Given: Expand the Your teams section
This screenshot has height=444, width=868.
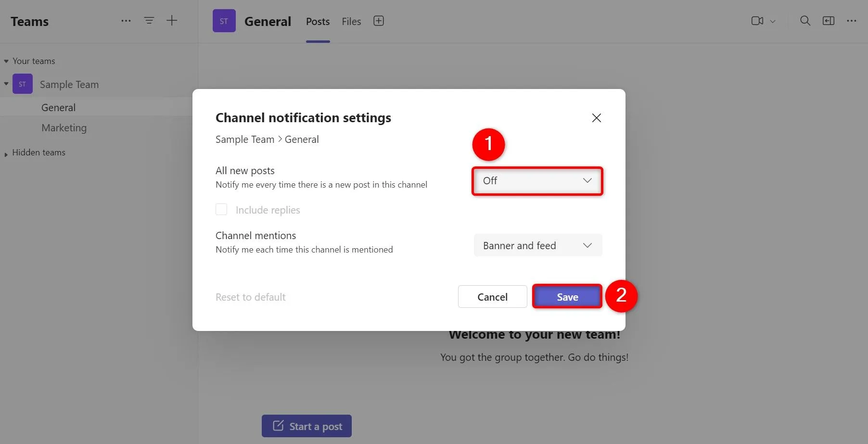Looking at the screenshot, I should pos(6,61).
